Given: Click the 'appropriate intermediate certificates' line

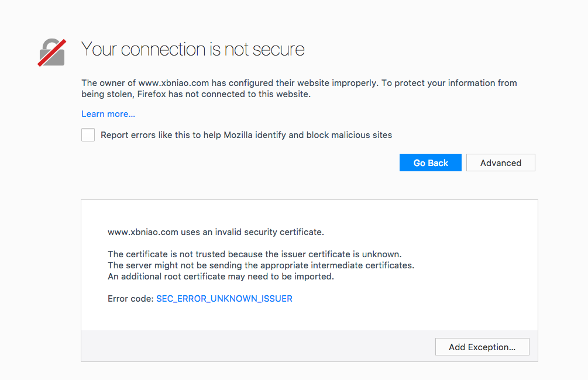Looking at the screenshot, I should tap(261, 265).
